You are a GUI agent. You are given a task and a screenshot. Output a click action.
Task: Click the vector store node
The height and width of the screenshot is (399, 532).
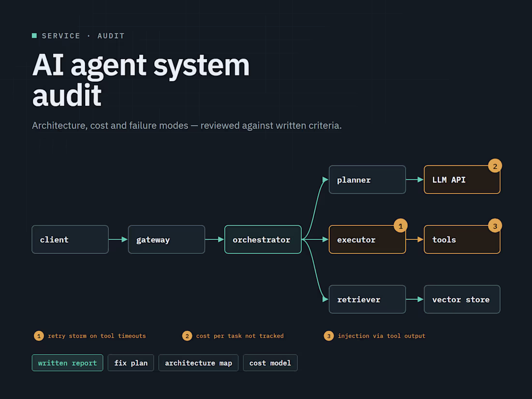click(462, 299)
